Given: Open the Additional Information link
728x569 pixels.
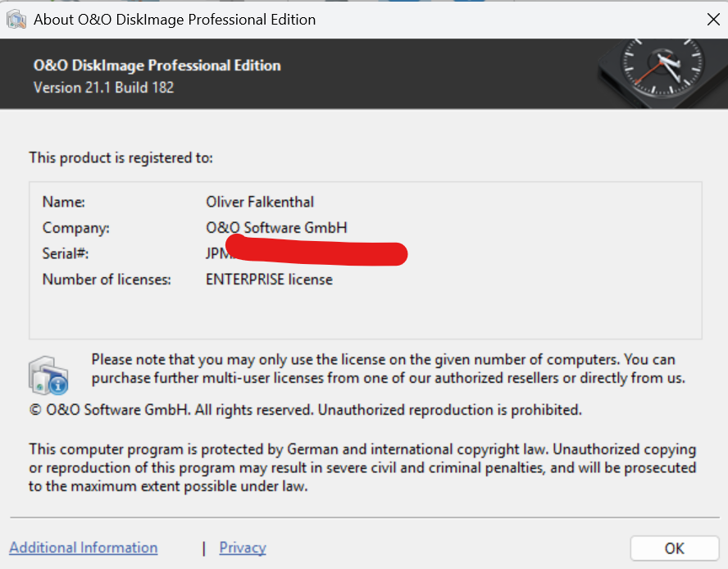Looking at the screenshot, I should click(x=84, y=548).
